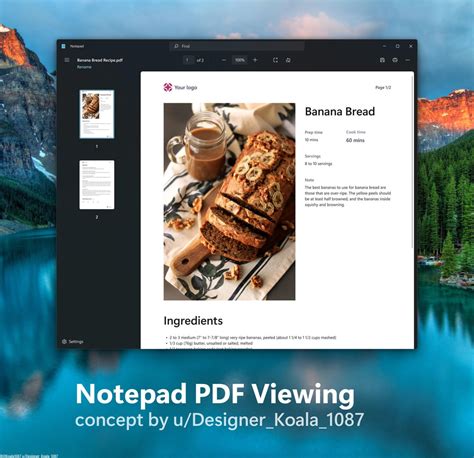Edit the current page number field

tap(188, 60)
